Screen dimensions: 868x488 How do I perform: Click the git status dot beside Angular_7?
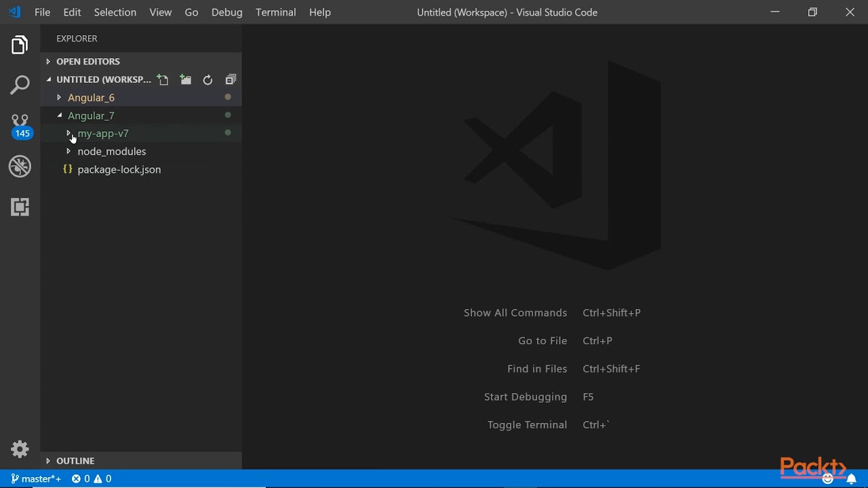(x=228, y=115)
